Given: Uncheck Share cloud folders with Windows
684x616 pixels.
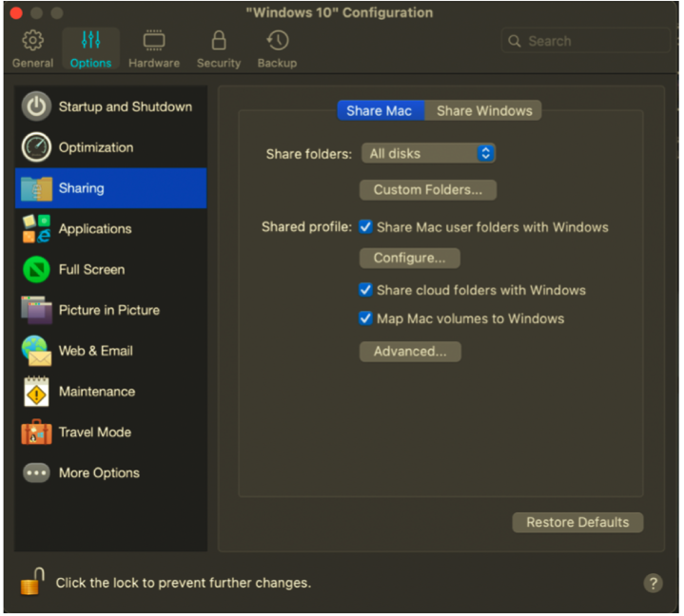Looking at the screenshot, I should [365, 290].
